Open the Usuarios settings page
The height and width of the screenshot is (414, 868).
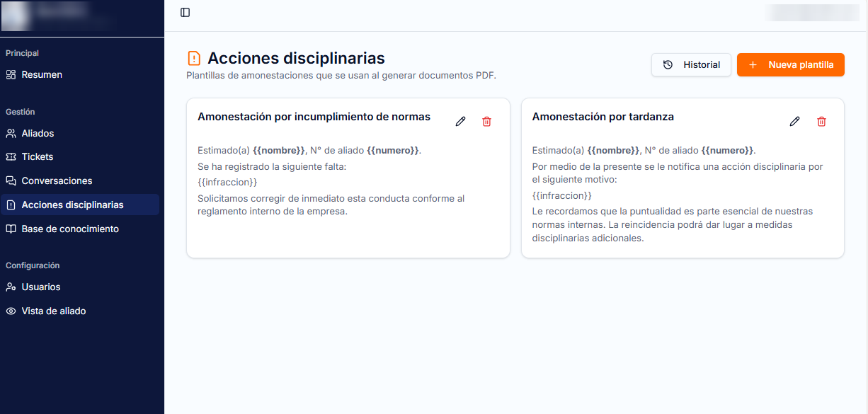80,287
